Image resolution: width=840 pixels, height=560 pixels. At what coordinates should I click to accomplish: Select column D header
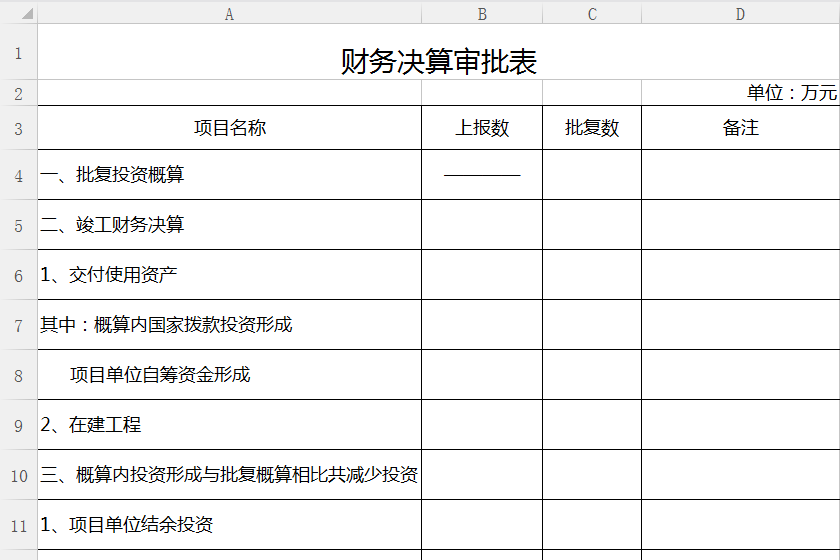coord(740,14)
